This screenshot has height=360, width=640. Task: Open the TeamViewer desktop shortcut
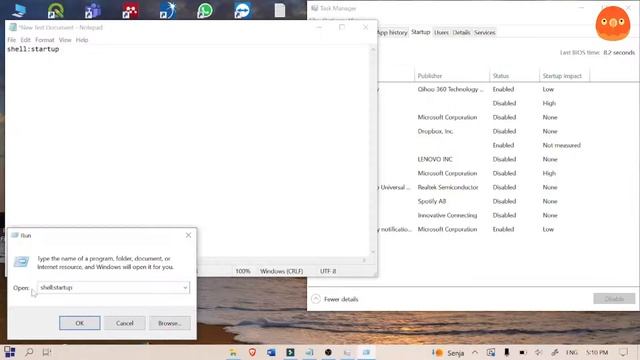click(242, 10)
